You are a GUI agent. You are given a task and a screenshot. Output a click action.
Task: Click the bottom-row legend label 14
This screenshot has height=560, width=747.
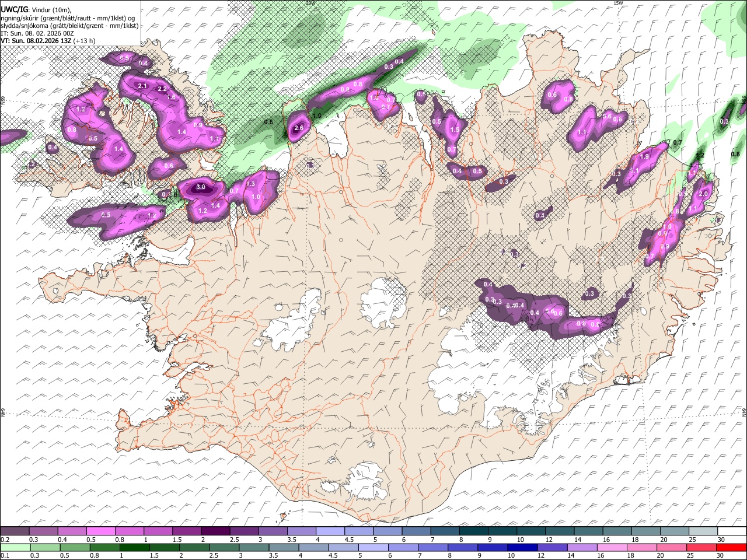[571, 555]
